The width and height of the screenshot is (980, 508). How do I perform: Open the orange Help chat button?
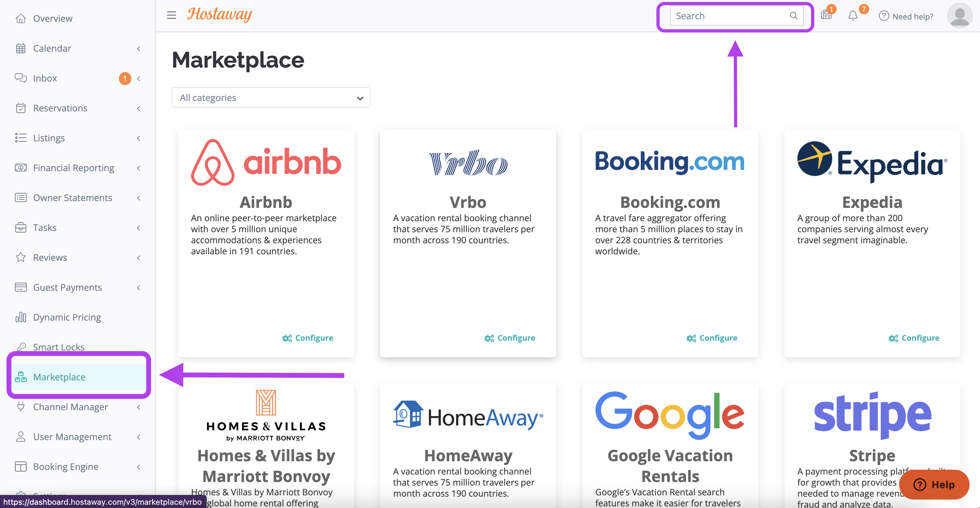(934, 484)
